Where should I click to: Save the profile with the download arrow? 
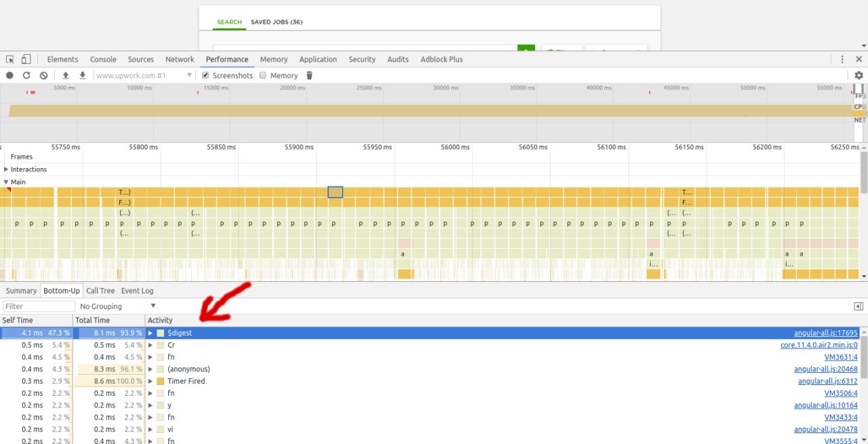click(82, 75)
